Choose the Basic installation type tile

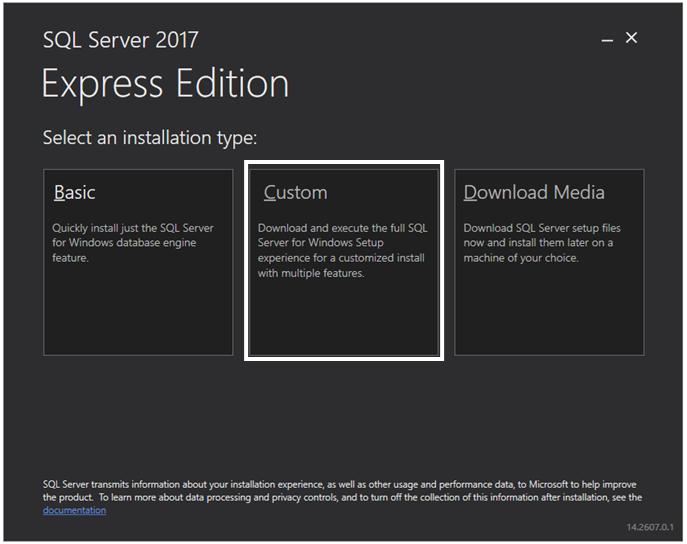[x=138, y=262]
